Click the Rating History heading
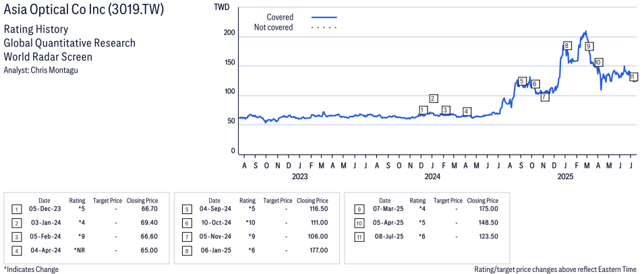 pyautogui.click(x=36, y=30)
